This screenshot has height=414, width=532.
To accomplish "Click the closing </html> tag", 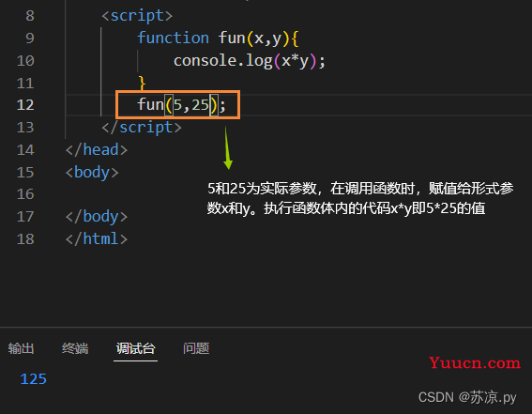I will pyautogui.click(x=97, y=238).
